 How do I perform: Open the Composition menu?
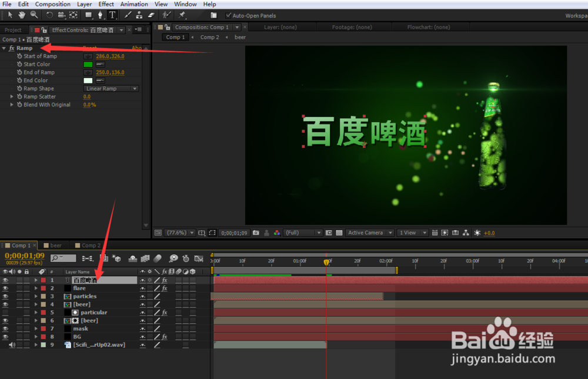coord(52,4)
